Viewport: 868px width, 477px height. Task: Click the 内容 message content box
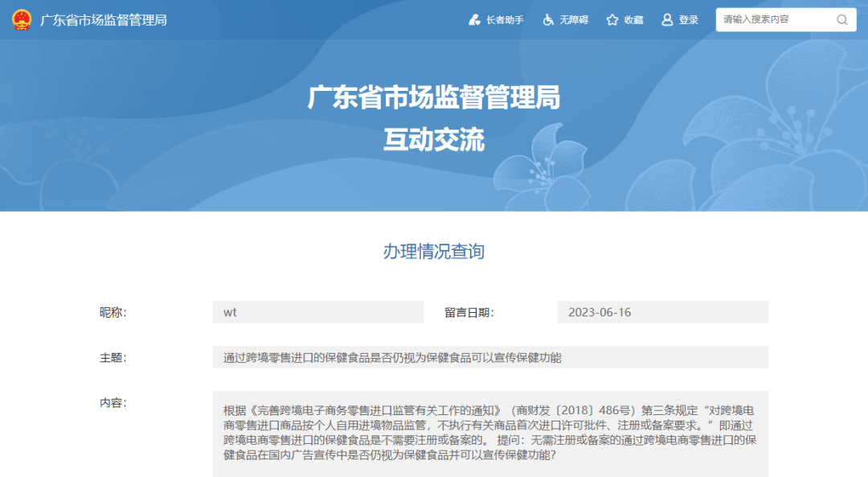click(489, 434)
